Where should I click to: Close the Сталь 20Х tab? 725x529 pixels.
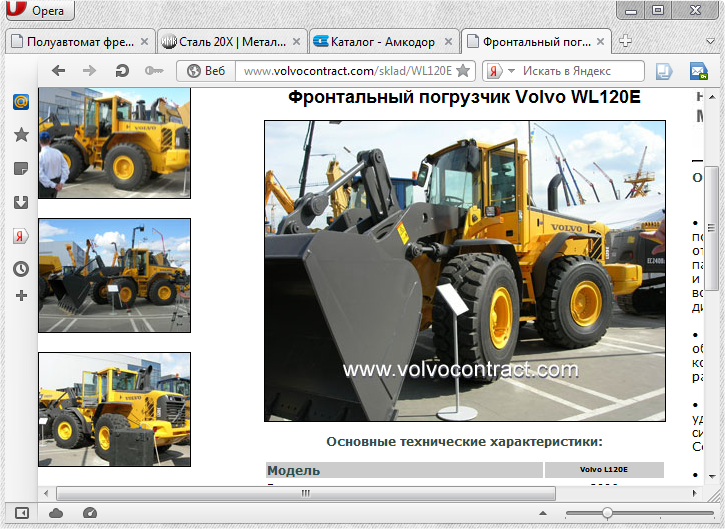296,42
